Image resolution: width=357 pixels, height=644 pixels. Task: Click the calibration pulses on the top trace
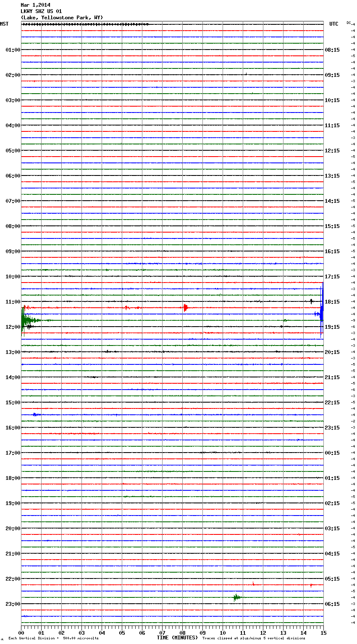coord(84,24)
